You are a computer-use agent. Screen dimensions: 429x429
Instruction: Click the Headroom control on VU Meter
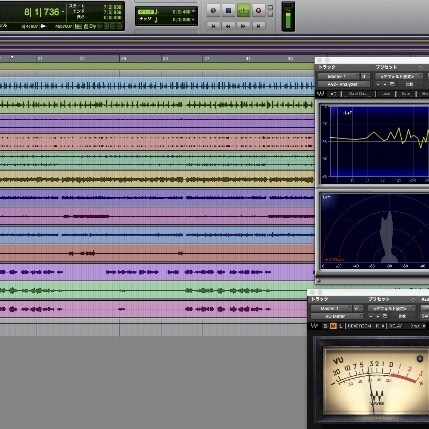coord(366,326)
